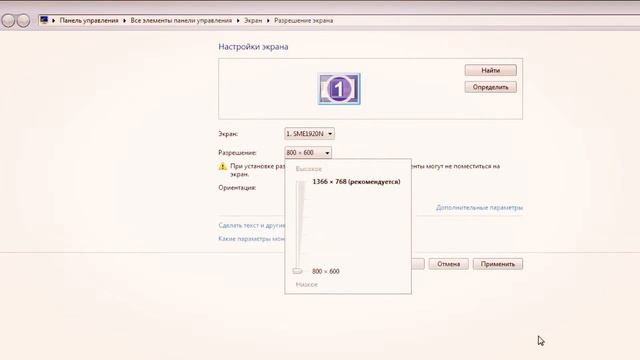
Task: Go to Экран breadcrumb
Action: (253, 20)
